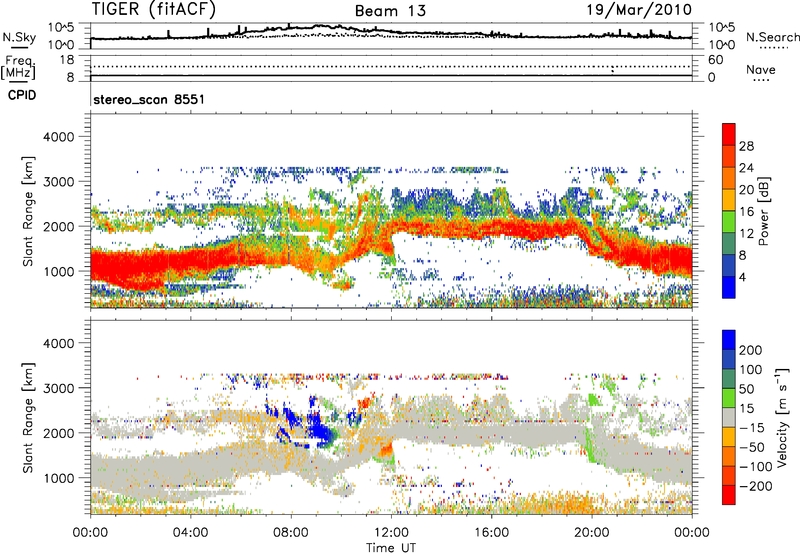Click the Slant Range label of the power panel

point(28,211)
